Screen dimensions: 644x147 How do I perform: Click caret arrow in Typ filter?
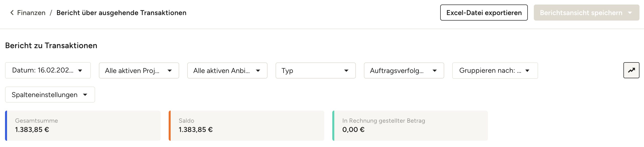[346, 70]
